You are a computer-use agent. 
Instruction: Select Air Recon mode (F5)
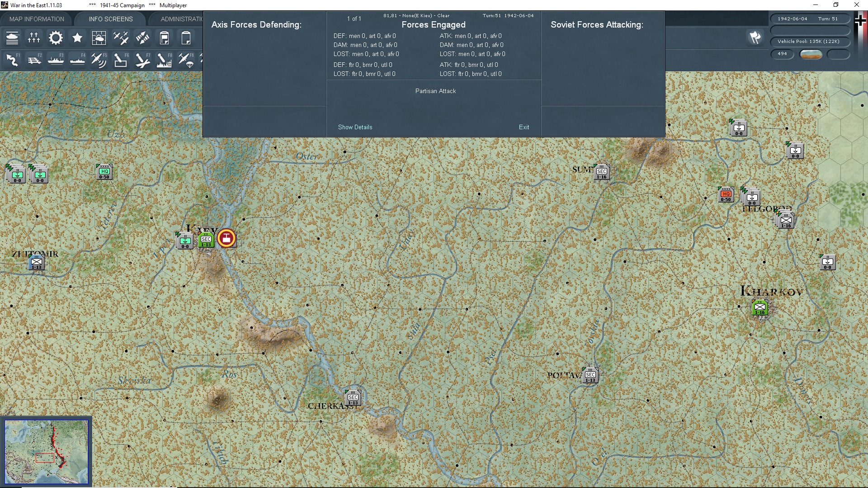(99, 60)
